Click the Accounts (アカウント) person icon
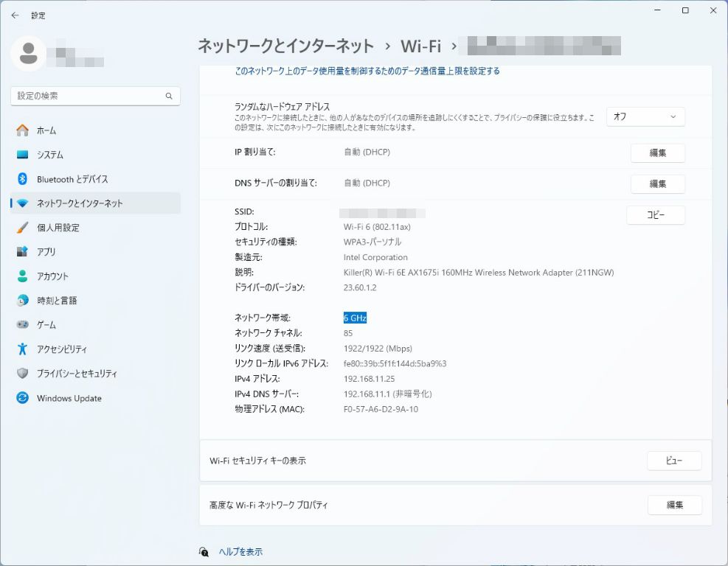Image resolution: width=728 pixels, height=566 pixels. click(22, 276)
